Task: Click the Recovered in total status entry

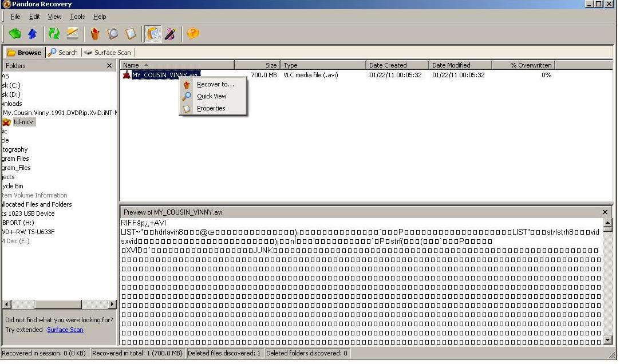Action: tap(137, 353)
